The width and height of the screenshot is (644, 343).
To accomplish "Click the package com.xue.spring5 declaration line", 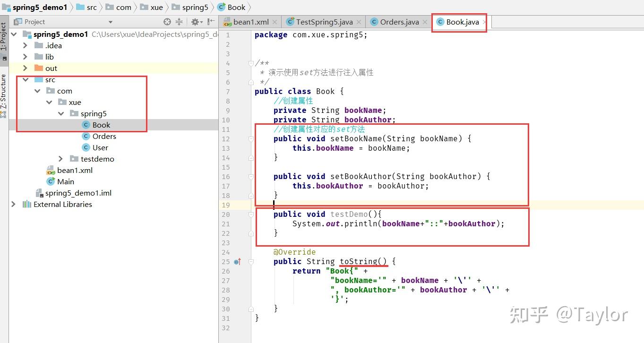I will pyautogui.click(x=311, y=34).
